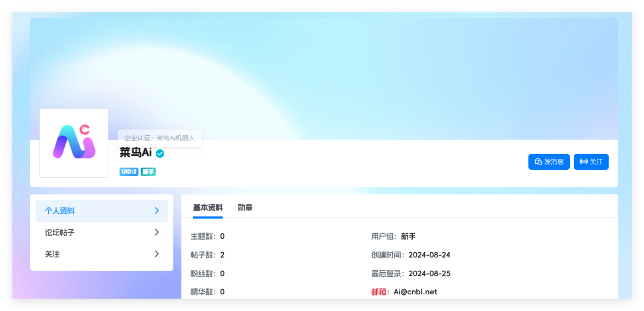The image size is (644, 311).
Task: Switch to the 勋章 tab
Action: pos(245,207)
